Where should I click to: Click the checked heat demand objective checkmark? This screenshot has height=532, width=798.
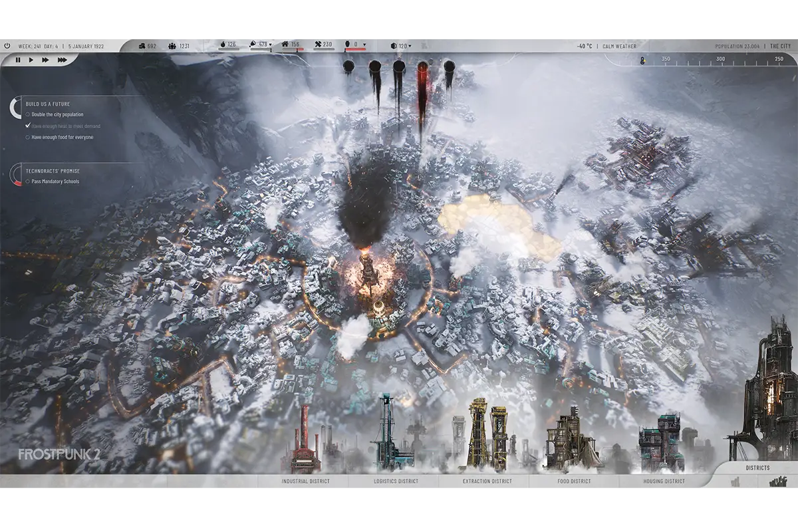(x=27, y=126)
